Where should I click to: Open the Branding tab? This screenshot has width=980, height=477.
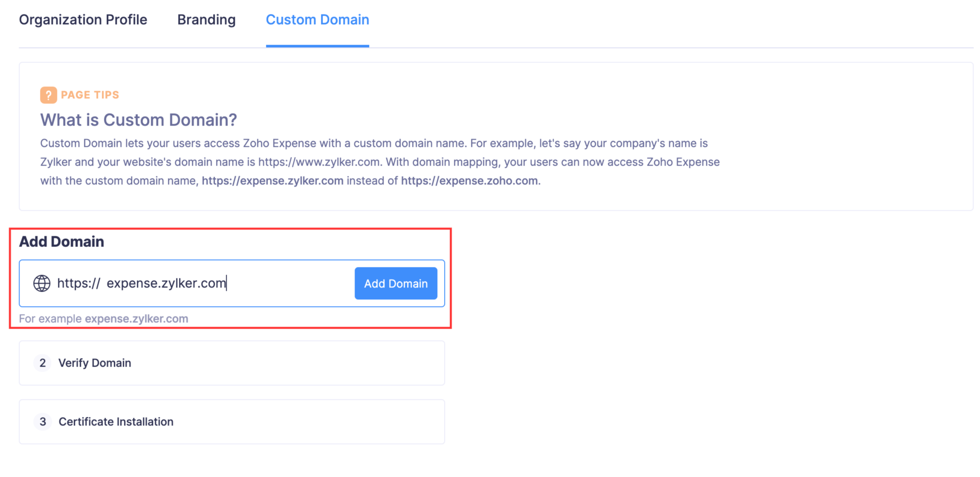tap(206, 20)
